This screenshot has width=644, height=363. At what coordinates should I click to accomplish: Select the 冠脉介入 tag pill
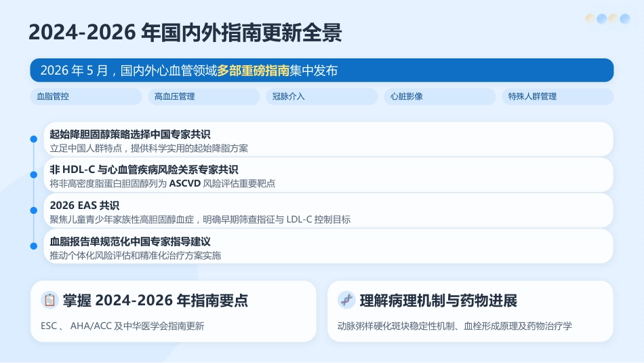click(x=321, y=96)
